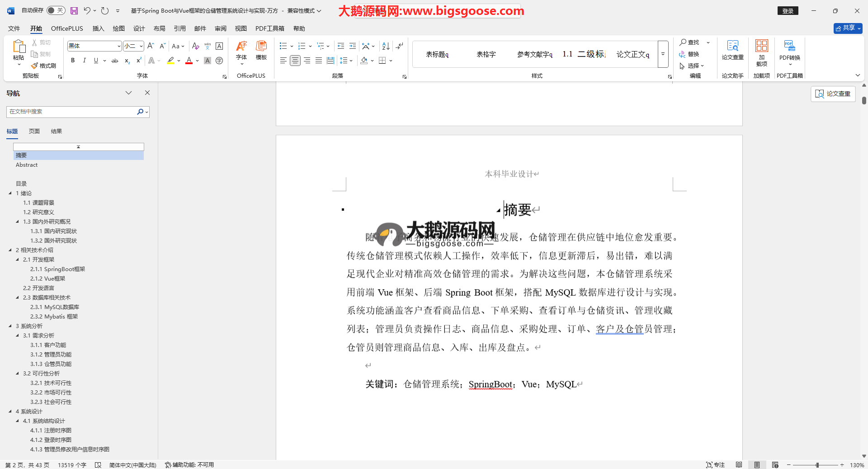Click the 共享 share button

coord(848,28)
